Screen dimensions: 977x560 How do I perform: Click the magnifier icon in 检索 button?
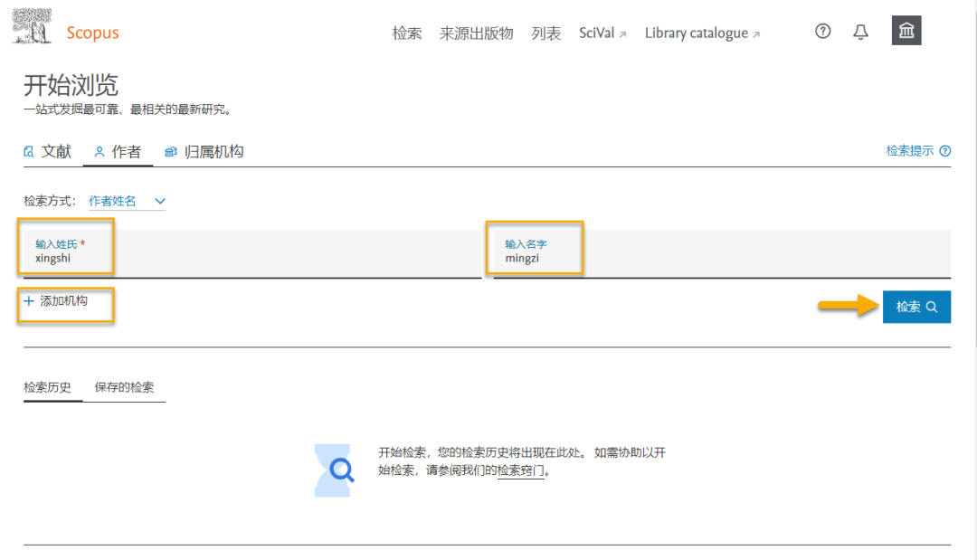933,307
